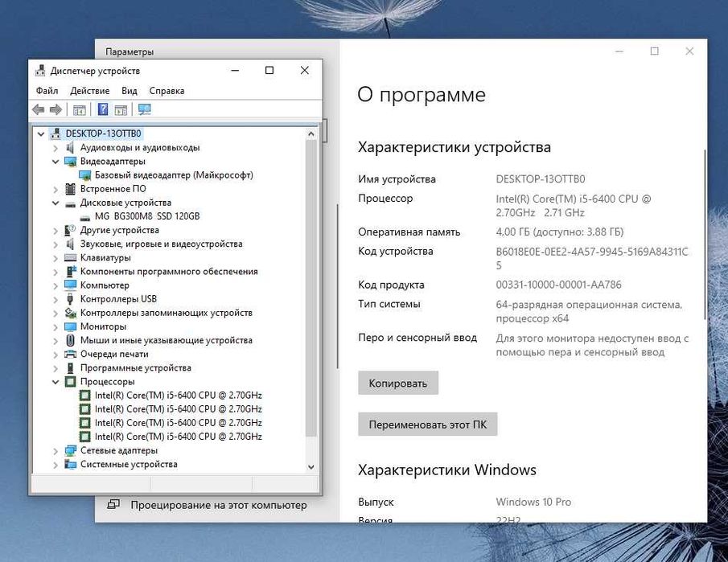
Task: Click the Базовый видеоадаптер device icon
Action: (x=84, y=175)
